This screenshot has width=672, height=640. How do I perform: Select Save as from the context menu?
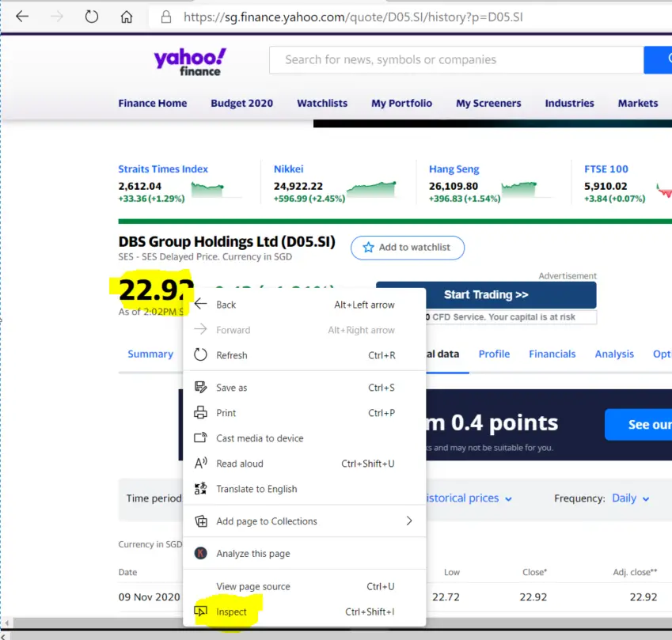pos(304,388)
